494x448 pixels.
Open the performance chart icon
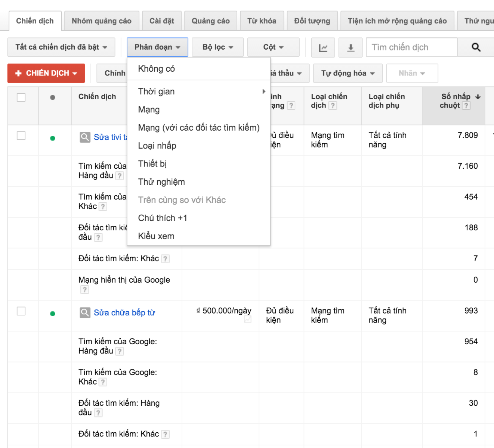coord(322,47)
